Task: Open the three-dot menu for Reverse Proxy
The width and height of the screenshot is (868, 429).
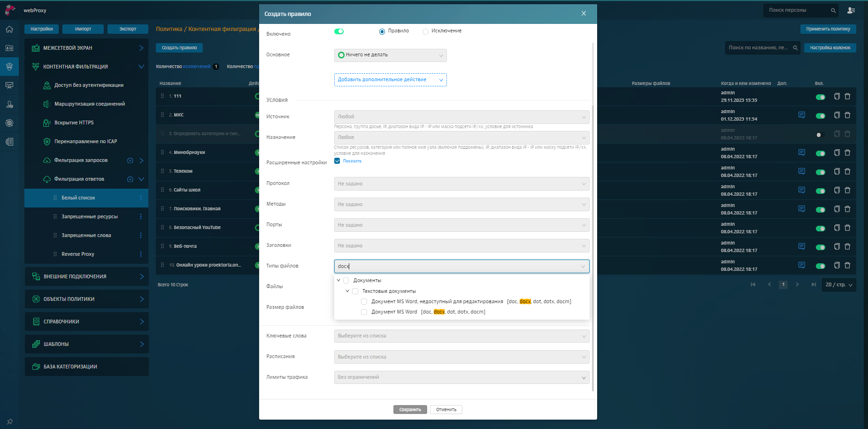Action: click(141, 254)
